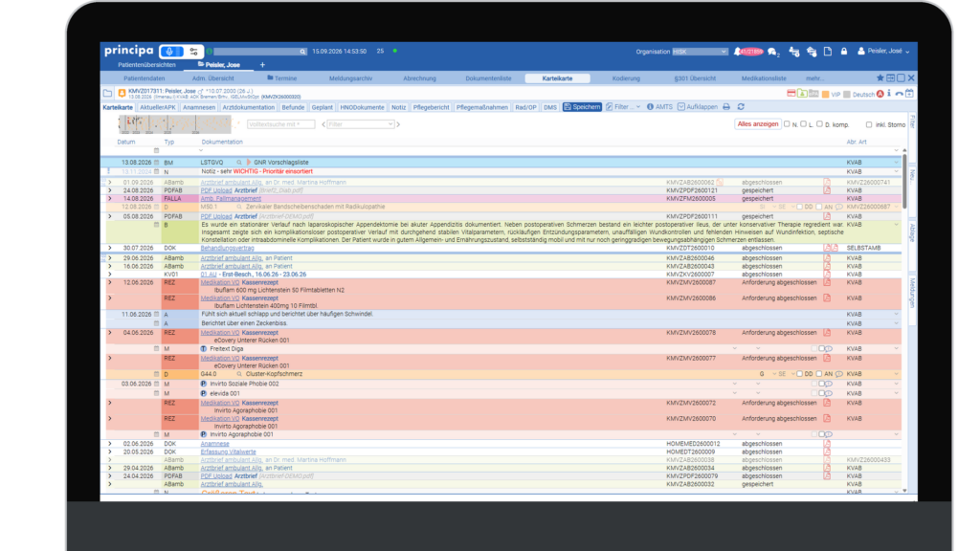Open the Filter combo box

[361, 124]
